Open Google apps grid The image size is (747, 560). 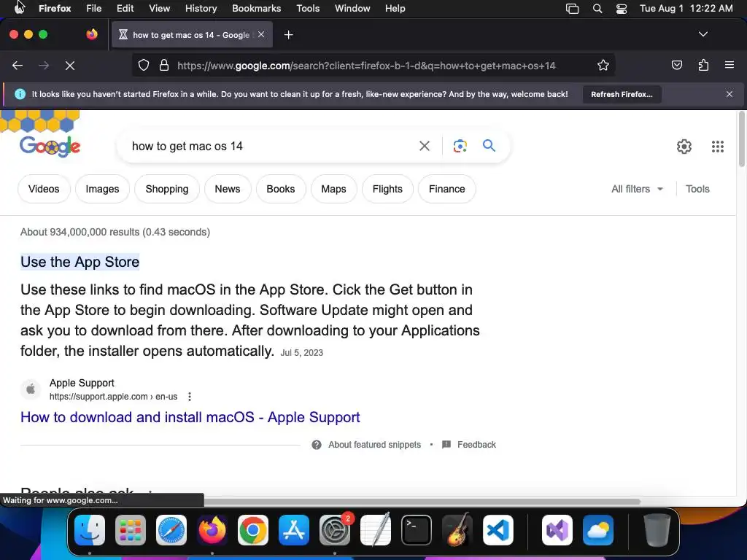pyautogui.click(x=718, y=146)
